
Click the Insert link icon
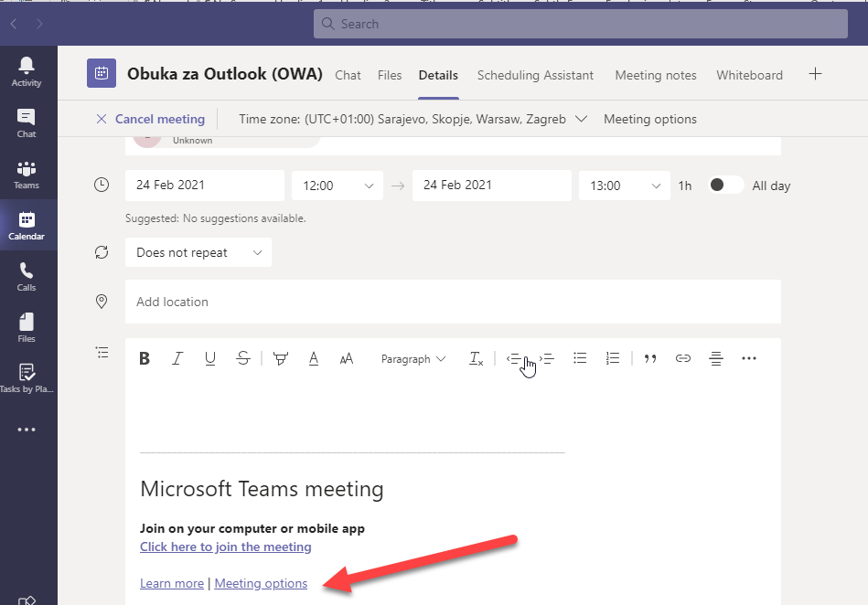pos(682,359)
